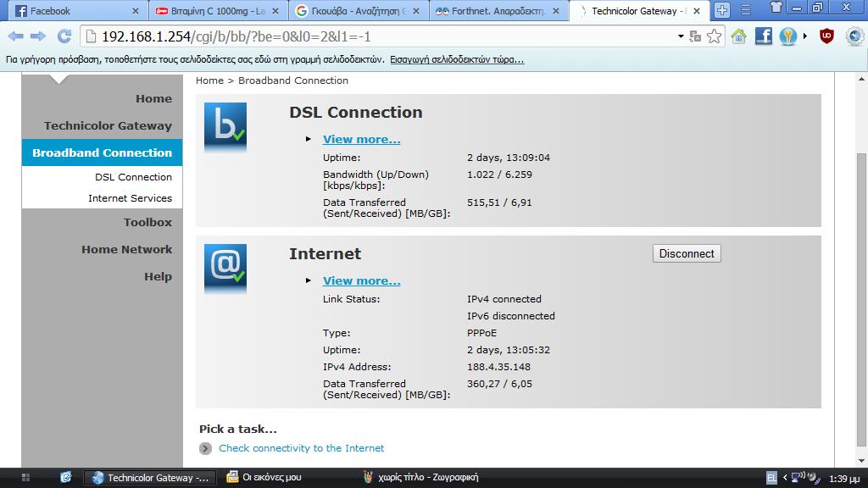The width and height of the screenshot is (868, 488).
Task: Reload the page with the refresh icon
Action: [x=64, y=36]
